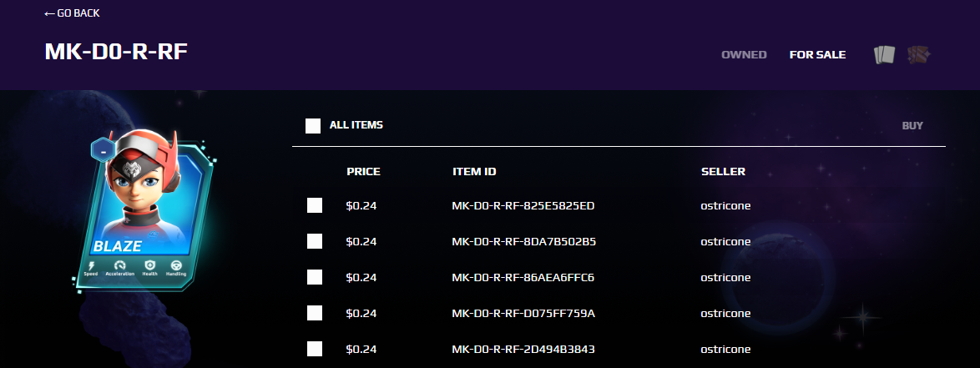Select checkbox for item 825E5825ED
980x368 pixels.
[x=315, y=205]
